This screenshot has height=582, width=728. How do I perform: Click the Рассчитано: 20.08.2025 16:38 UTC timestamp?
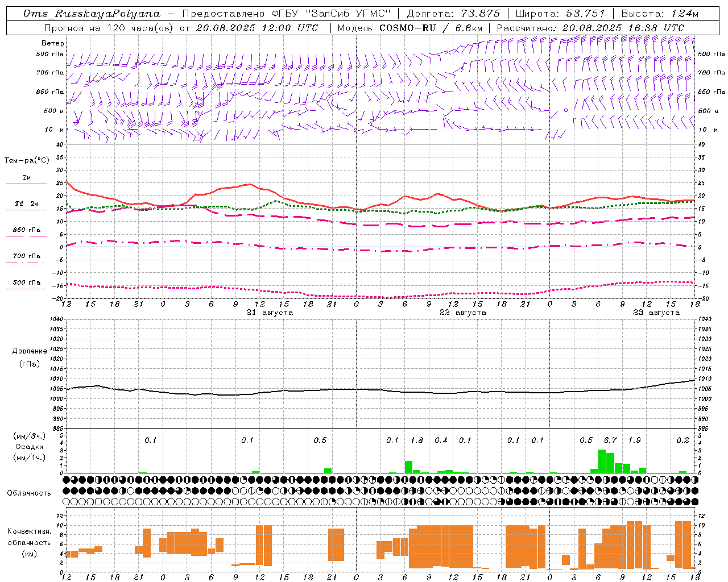pos(590,28)
